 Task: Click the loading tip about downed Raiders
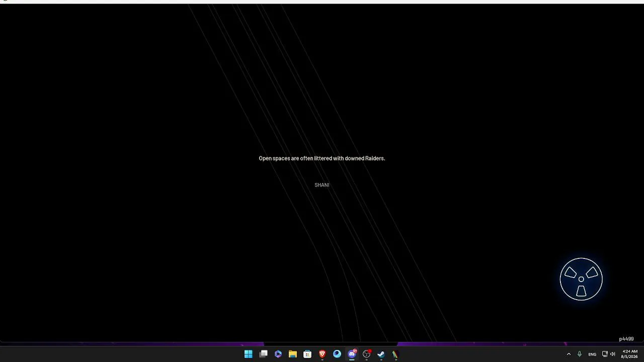[x=322, y=158]
